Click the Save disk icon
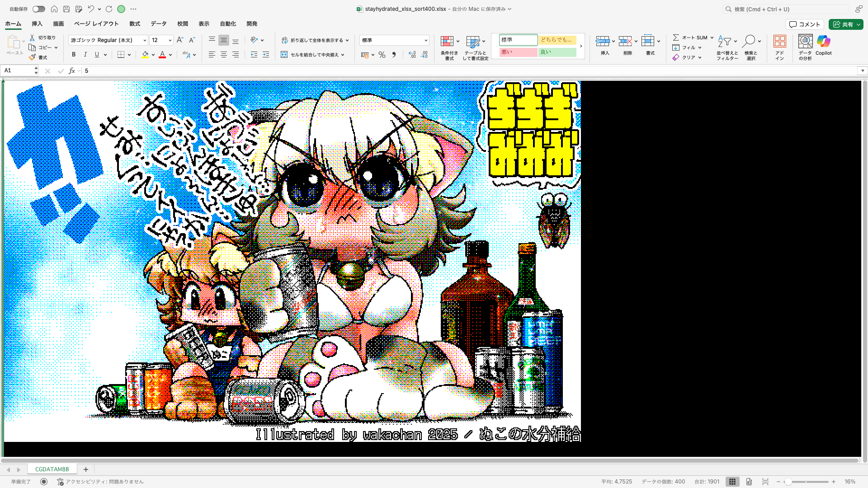 tap(66, 9)
